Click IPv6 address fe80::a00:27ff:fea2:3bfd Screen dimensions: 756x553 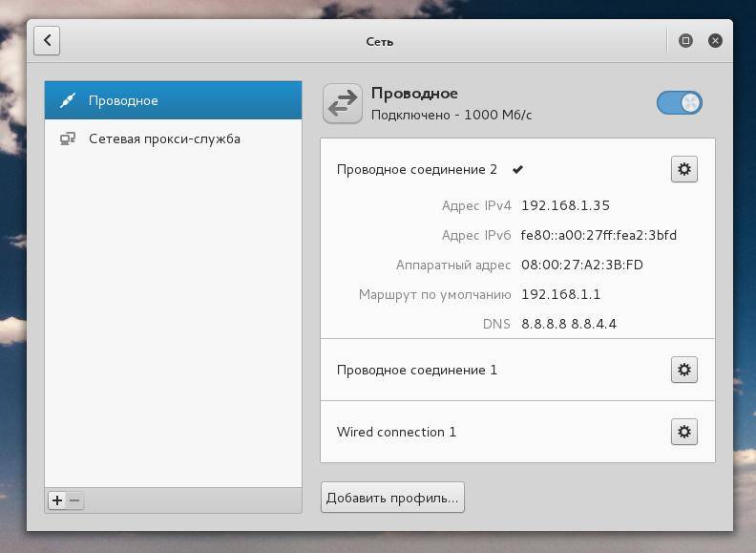pyautogui.click(x=598, y=235)
